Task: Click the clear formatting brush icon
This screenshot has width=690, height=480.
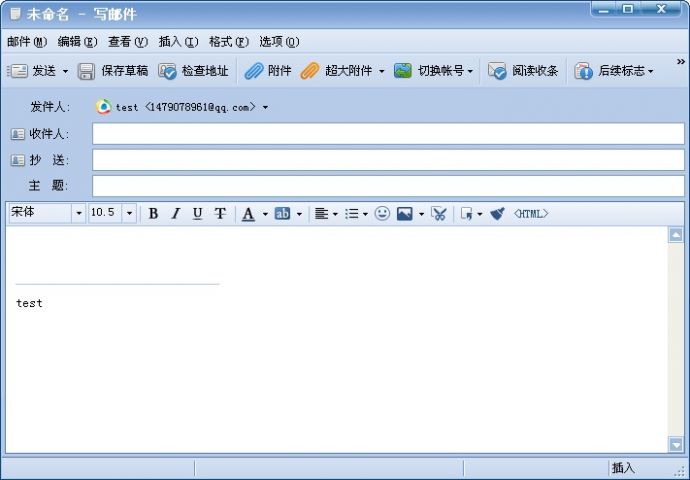Action: coord(497,214)
